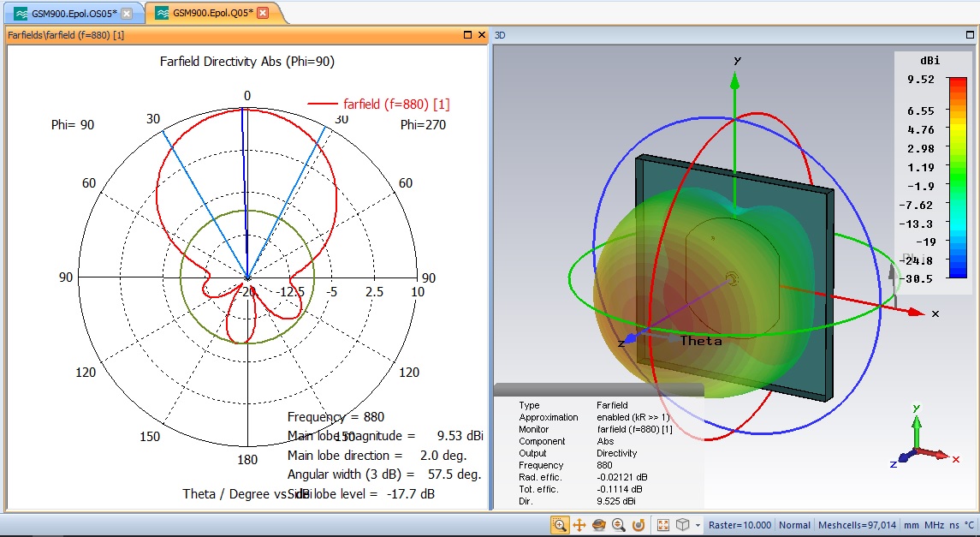Close the GSM900.Epol.Q05 tab
Viewport: 980px width, 537px height.
click(x=263, y=13)
